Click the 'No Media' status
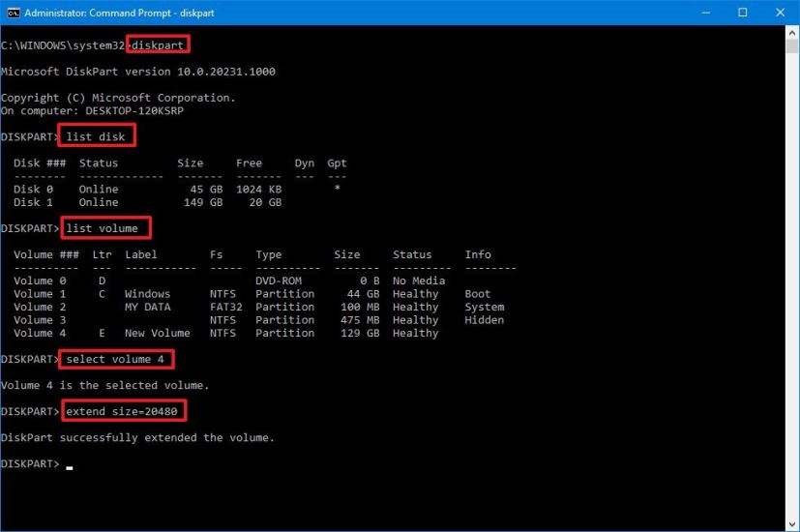Viewport: 800px width, 532px height. pos(419,281)
